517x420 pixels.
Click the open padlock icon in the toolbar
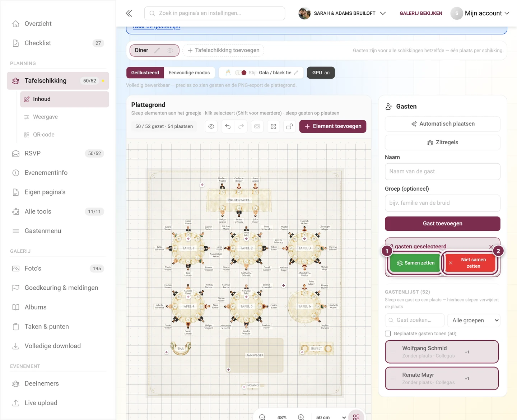tap(289, 126)
